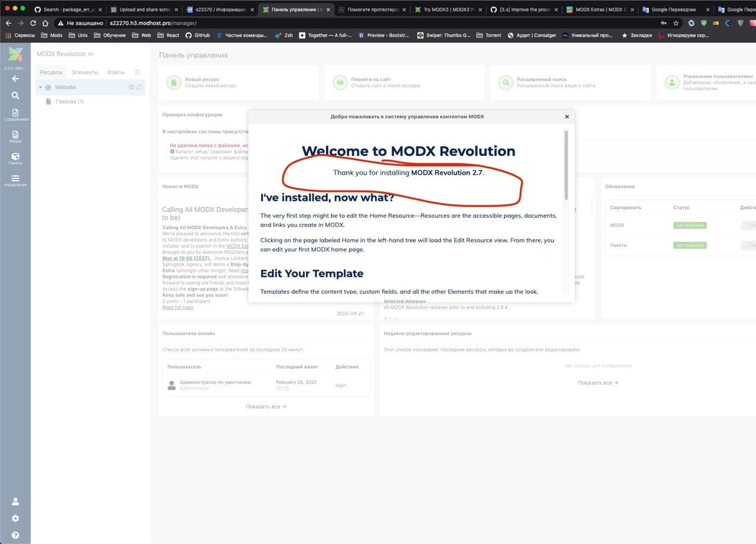Open search via the sidebar magnifier icon
The height and width of the screenshot is (544, 756).
tap(15, 95)
